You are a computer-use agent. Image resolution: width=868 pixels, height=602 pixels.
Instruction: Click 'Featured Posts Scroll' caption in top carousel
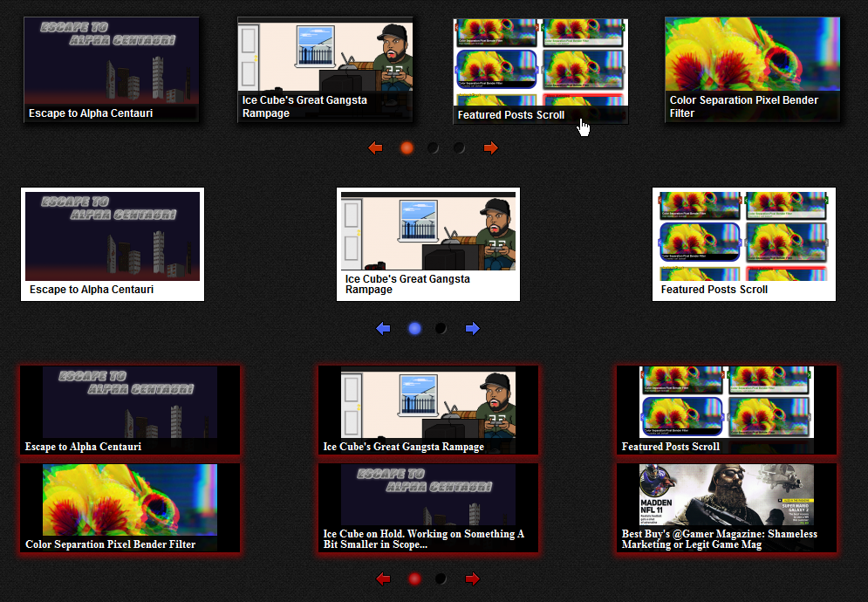tap(511, 115)
